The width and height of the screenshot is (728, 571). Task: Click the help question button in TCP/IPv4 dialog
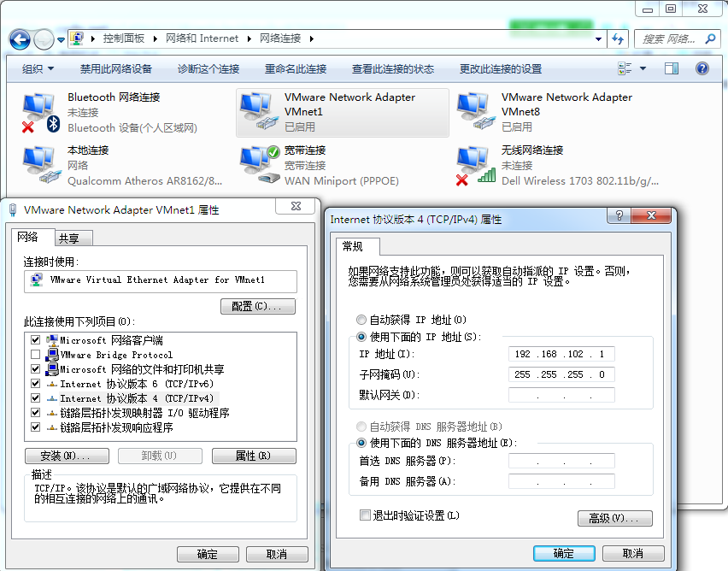(619, 215)
